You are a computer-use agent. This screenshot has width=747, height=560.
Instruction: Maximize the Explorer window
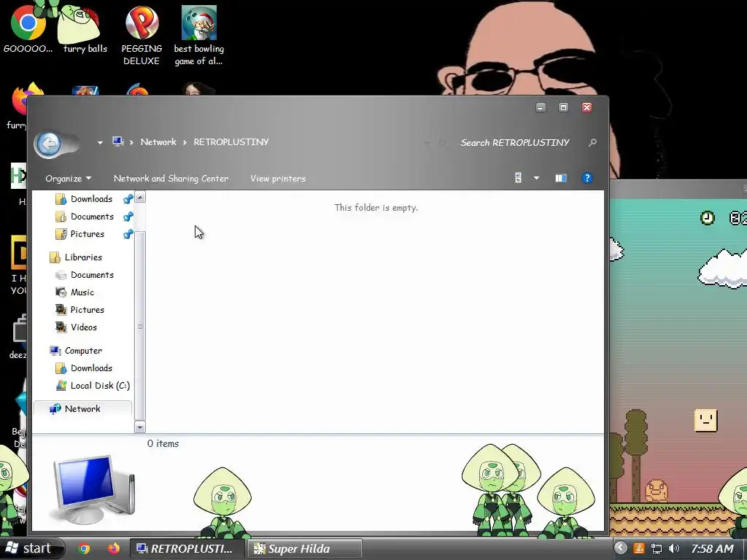pos(564,108)
